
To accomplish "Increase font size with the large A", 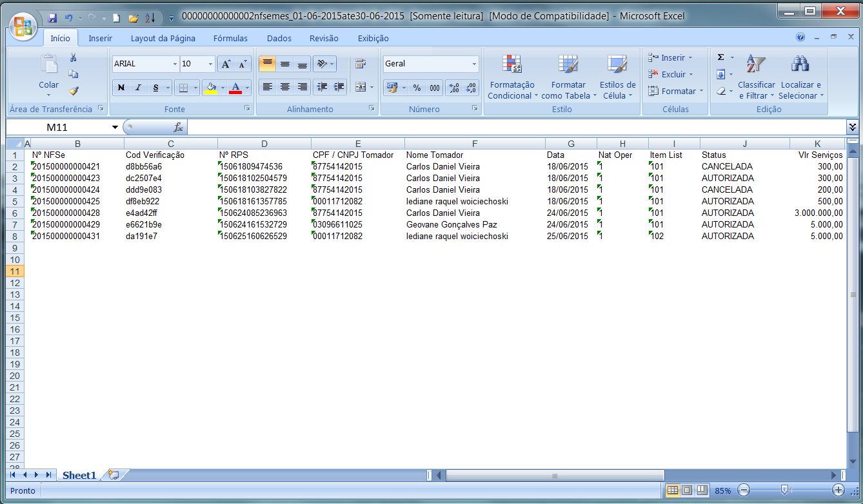I will coord(226,64).
